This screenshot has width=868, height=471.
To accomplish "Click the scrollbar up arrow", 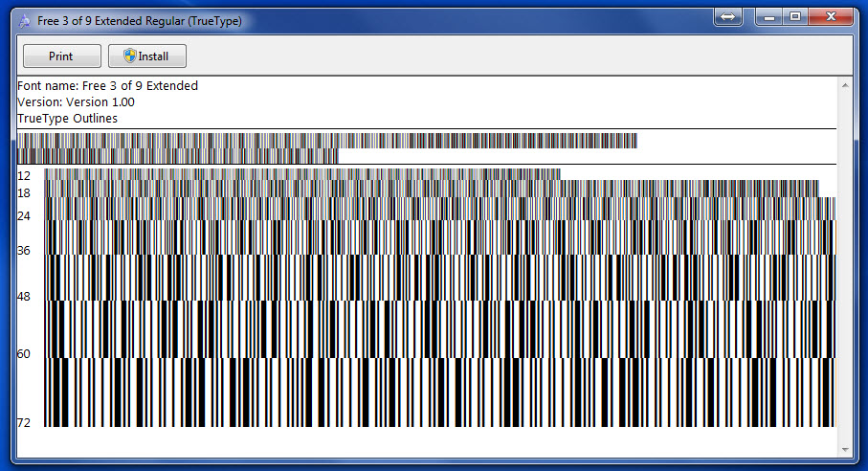I will pyautogui.click(x=844, y=85).
